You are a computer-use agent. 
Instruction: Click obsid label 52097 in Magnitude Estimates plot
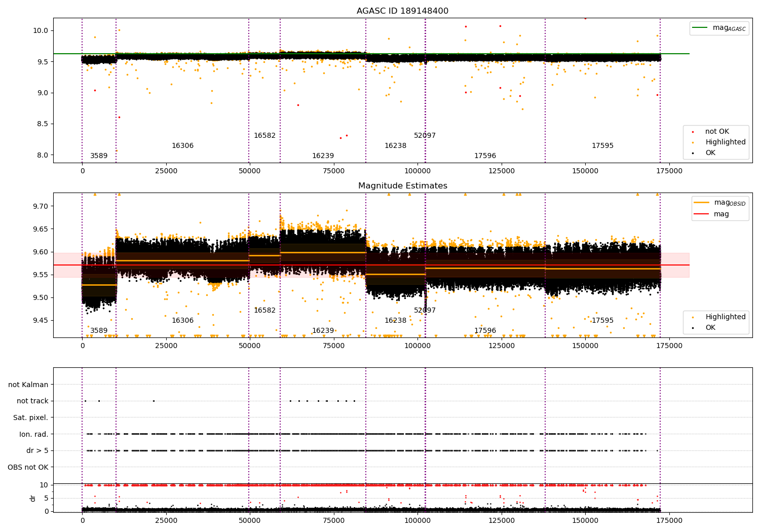point(425,311)
